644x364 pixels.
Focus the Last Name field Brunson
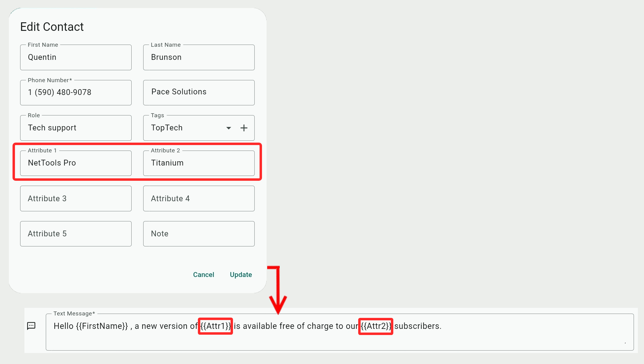(199, 57)
